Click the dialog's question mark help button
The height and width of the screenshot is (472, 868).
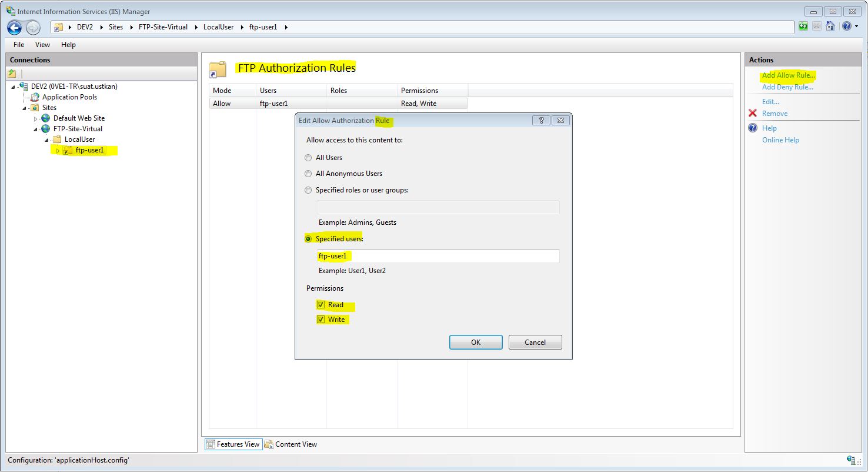click(541, 120)
